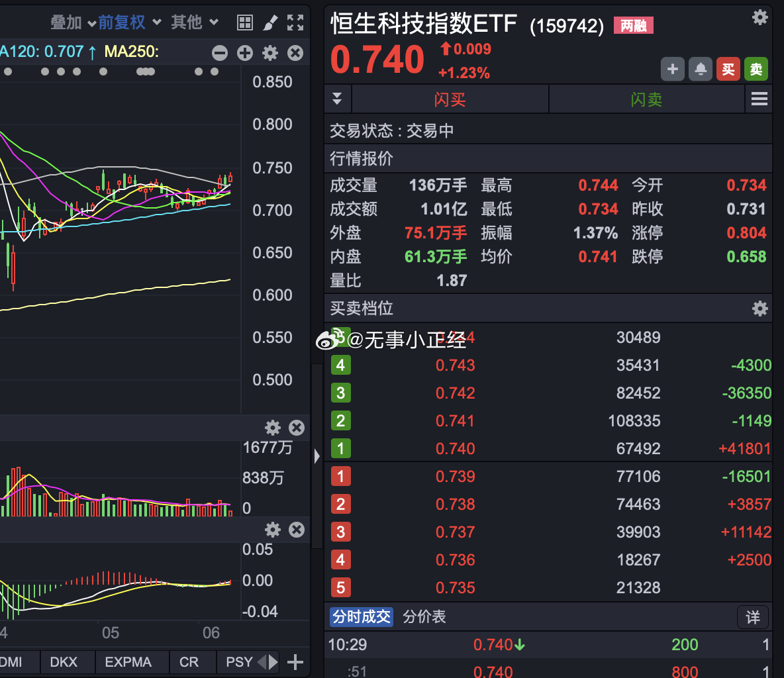784x678 pixels.
Task: Select sell level 1 price 0.740
Action: (455, 448)
